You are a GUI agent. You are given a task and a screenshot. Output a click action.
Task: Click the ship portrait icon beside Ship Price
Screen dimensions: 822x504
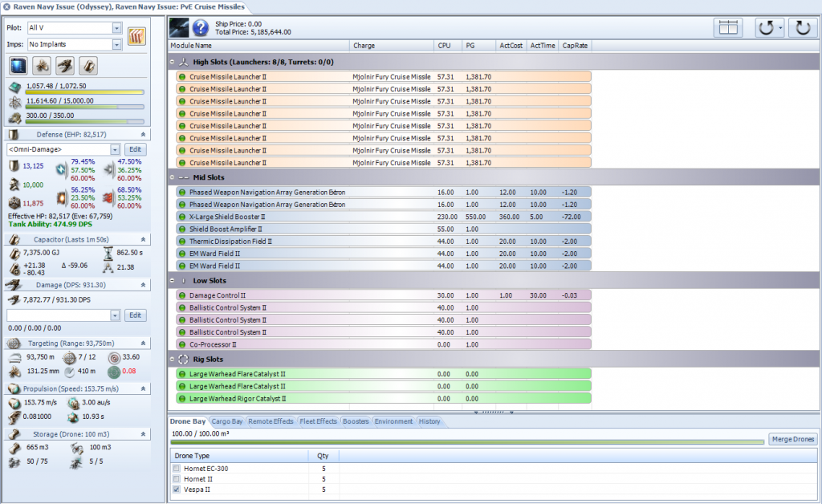click(179, 28)
